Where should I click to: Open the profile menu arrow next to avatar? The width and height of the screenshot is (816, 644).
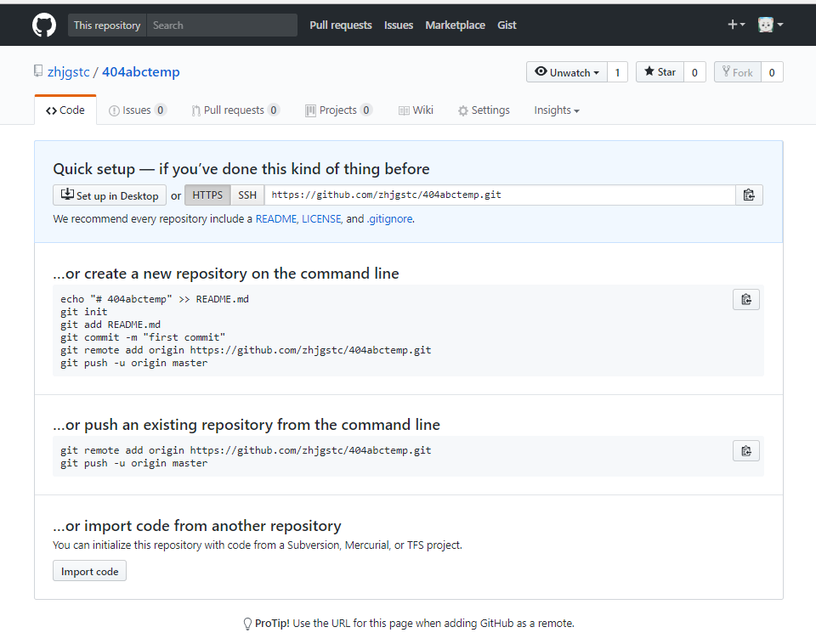point(780,25)
